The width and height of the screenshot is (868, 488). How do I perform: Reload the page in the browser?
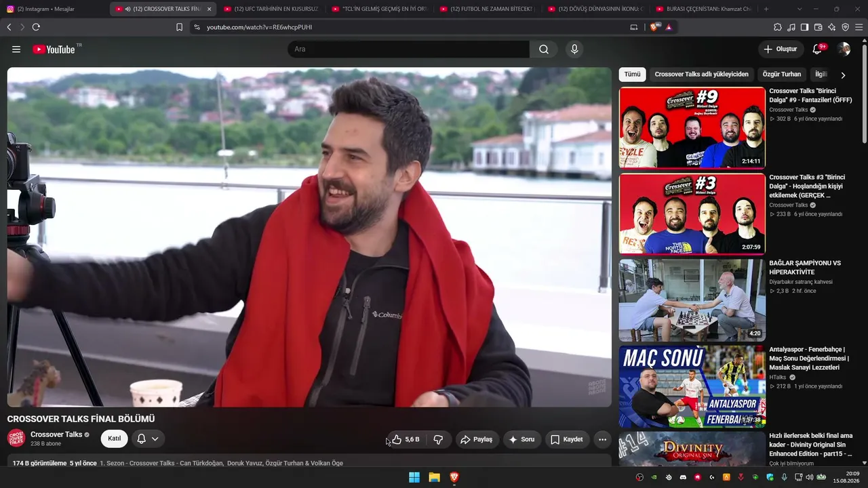coord(36,27)
